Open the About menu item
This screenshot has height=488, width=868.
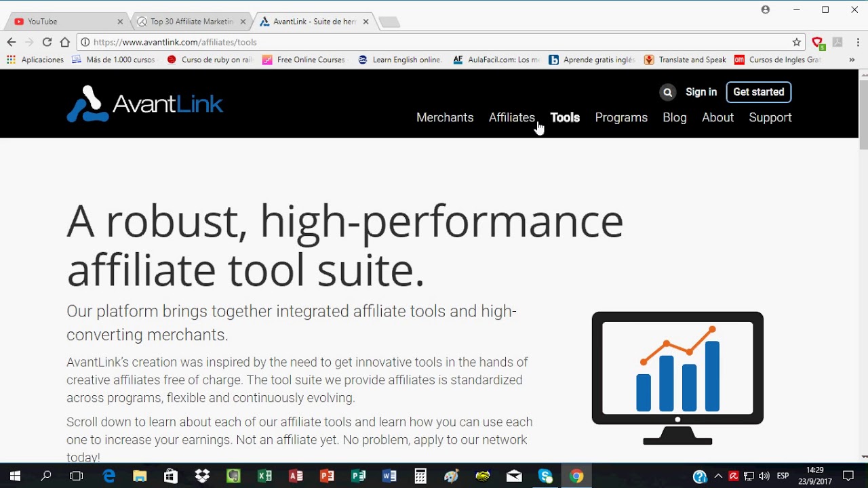point(717,117)
